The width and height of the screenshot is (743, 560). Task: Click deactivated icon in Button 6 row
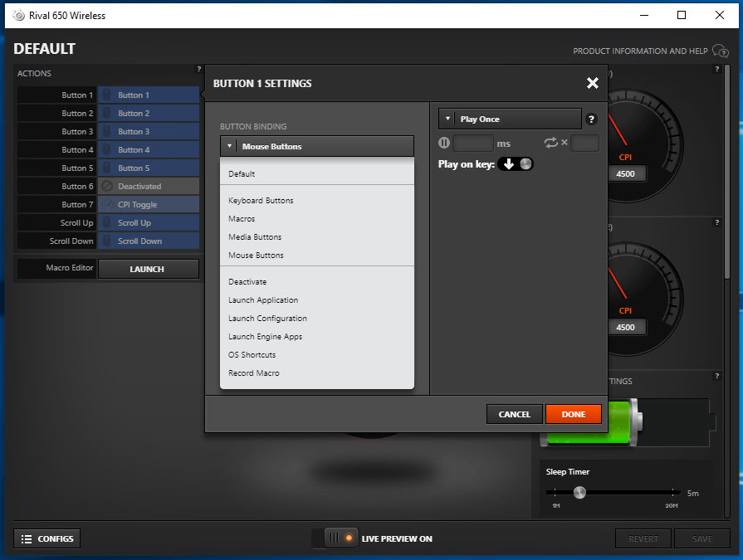tap(107, 186)
